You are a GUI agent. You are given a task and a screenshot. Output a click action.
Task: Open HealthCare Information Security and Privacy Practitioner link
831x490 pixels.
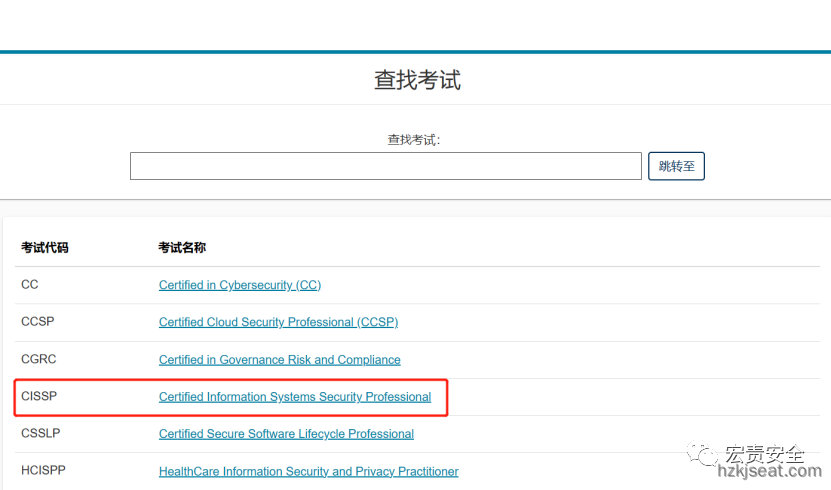point(308,471)
